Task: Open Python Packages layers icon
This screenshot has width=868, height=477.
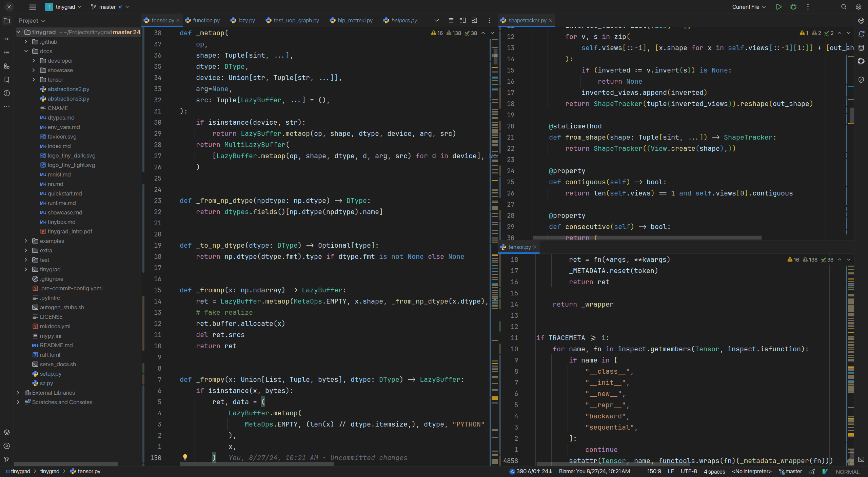Action: click(x=7, y=432)
